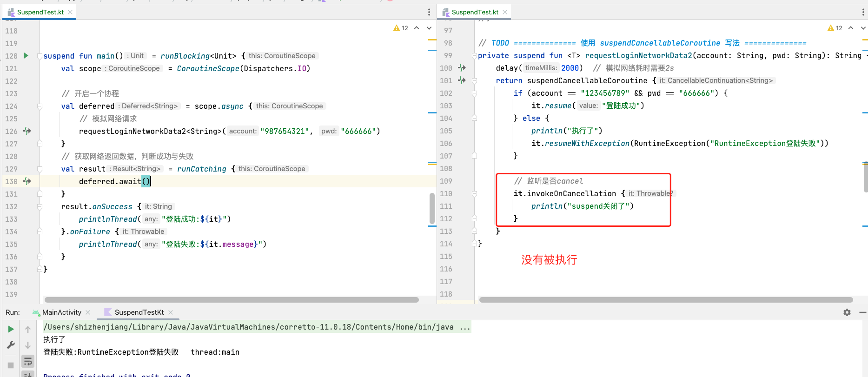Jump up the stack trace in console
The width and height of the screenshot is (868, 377).
pos(28,330)
